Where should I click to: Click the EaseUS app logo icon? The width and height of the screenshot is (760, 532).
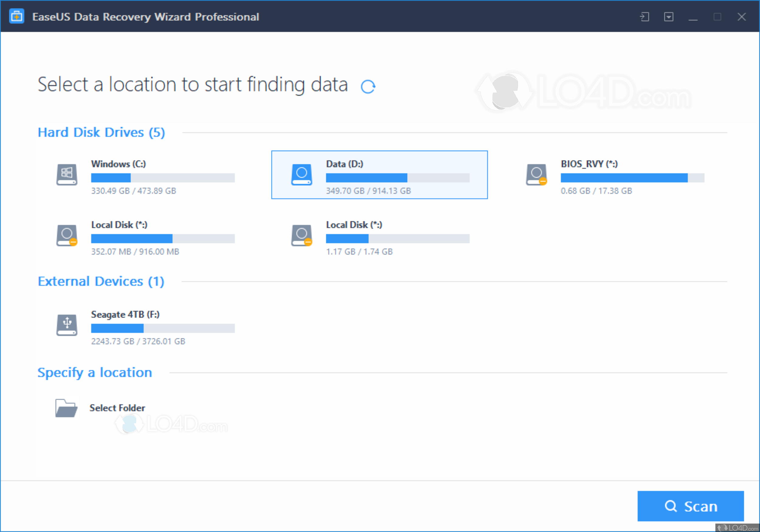pyautogui.click(x=16, y=16)
